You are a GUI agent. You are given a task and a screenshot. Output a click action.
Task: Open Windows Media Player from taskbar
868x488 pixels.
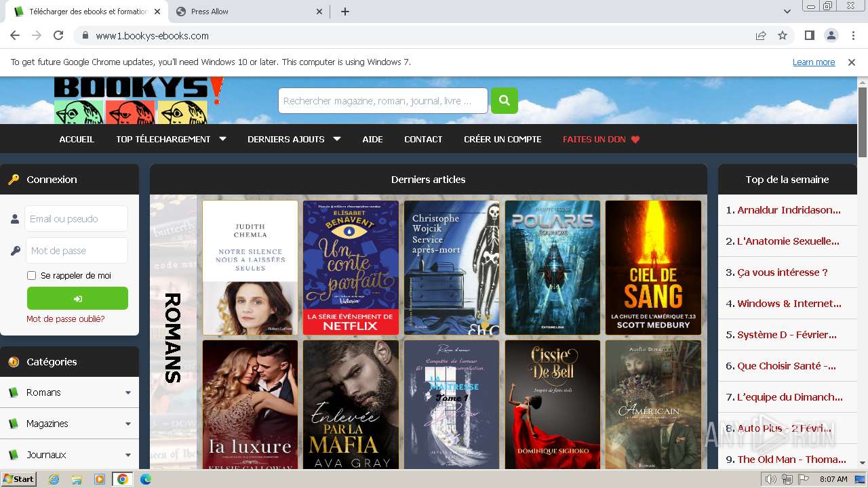[100, 479]
